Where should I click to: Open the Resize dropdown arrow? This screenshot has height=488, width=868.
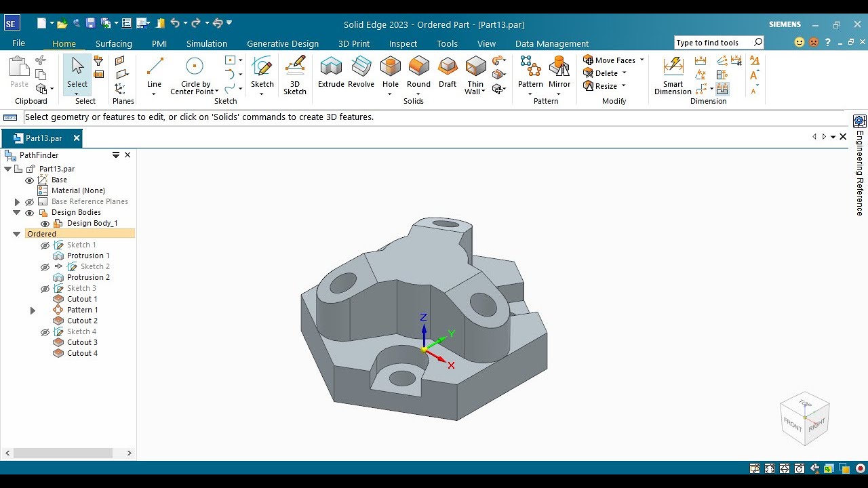623,86
